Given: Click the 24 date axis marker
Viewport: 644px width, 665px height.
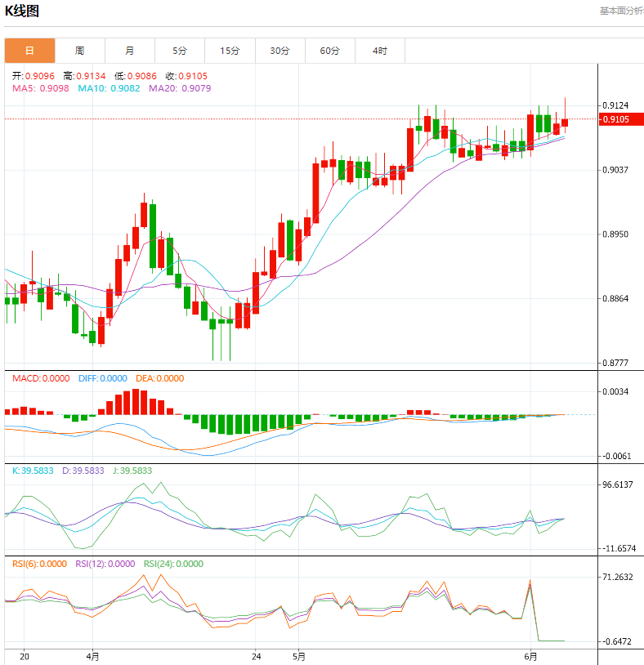Looking at the screenshot, I should click(257, 657).
